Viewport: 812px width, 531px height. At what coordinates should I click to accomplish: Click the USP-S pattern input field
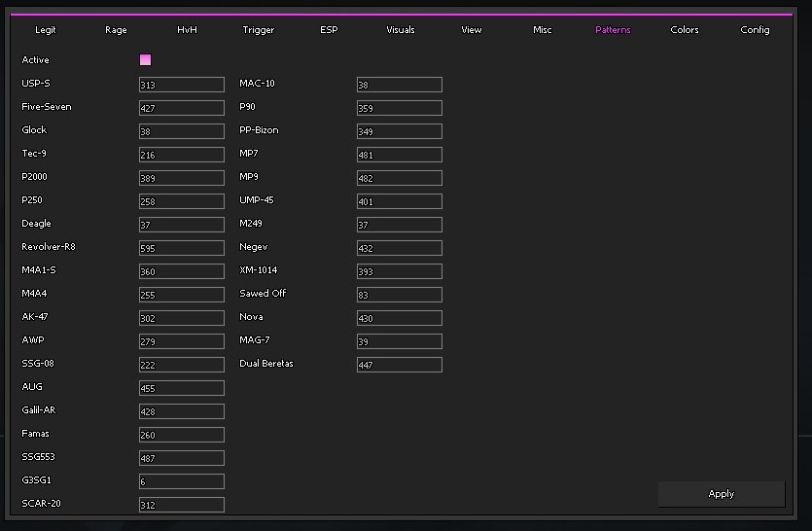182,85
